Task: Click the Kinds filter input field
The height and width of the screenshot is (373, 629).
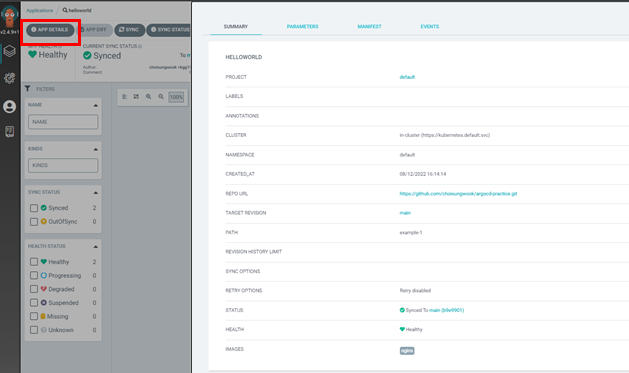Action: pos(63,165)
